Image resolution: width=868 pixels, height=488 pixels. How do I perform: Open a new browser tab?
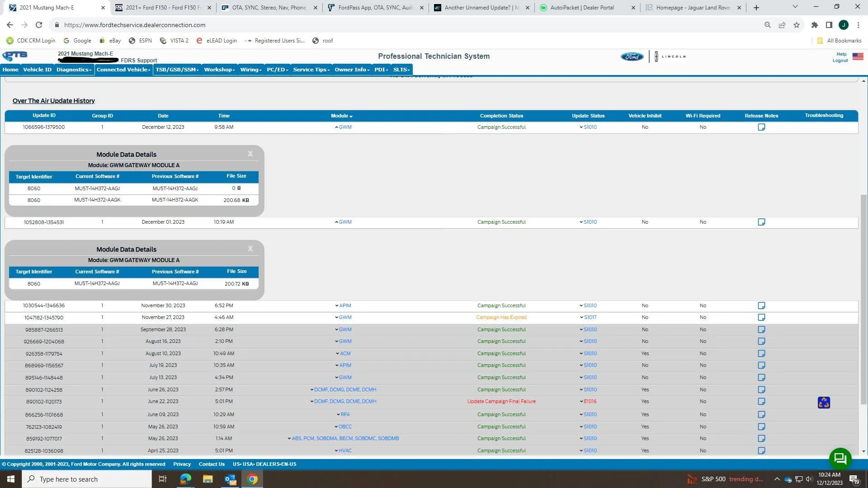point(756,8)
